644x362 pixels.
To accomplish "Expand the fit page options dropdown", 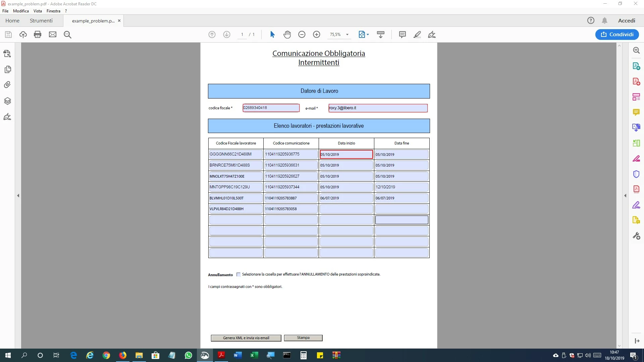I will (x=368, y=35).
